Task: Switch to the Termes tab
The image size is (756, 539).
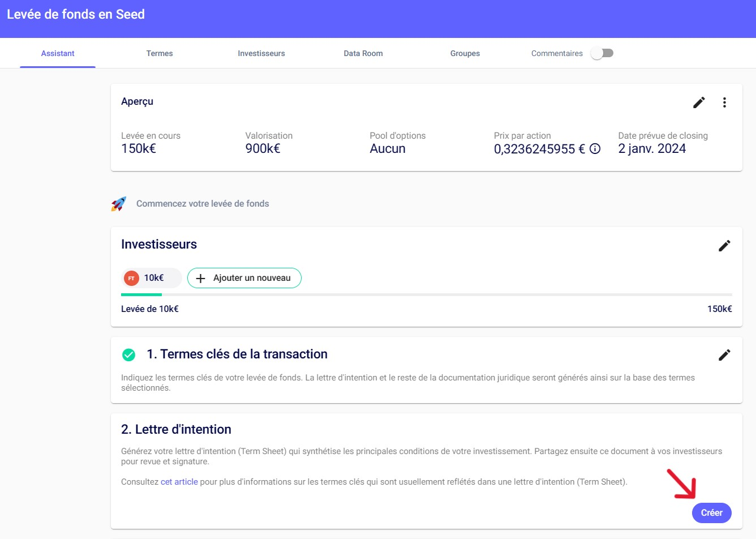Action: [x=160, y=53]
